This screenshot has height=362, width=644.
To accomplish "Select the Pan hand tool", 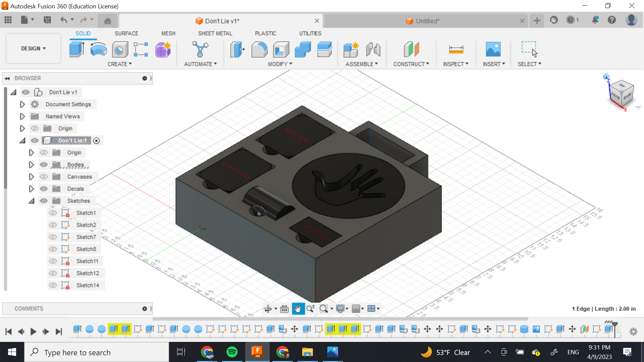I will (x=298, y=309).
